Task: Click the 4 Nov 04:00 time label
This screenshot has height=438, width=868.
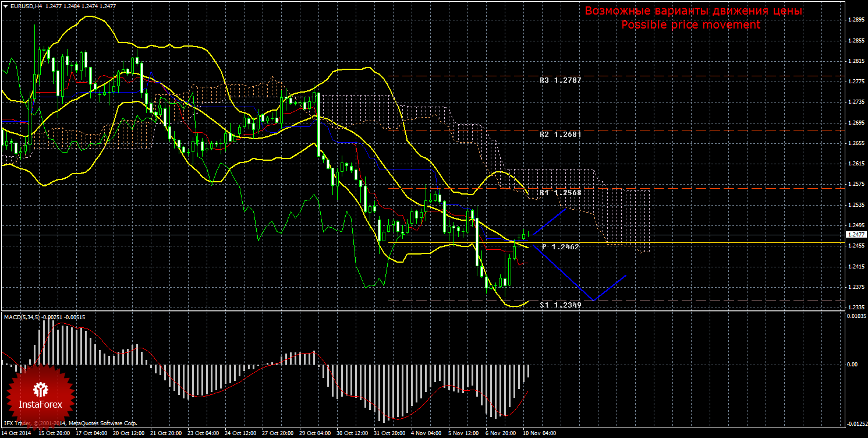Action: point(426,433)
